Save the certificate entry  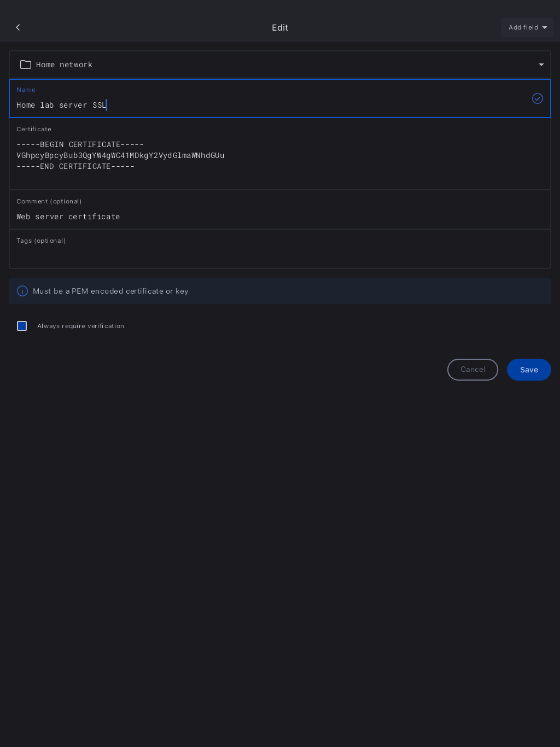pyautogui.click(x=529, y=370)
